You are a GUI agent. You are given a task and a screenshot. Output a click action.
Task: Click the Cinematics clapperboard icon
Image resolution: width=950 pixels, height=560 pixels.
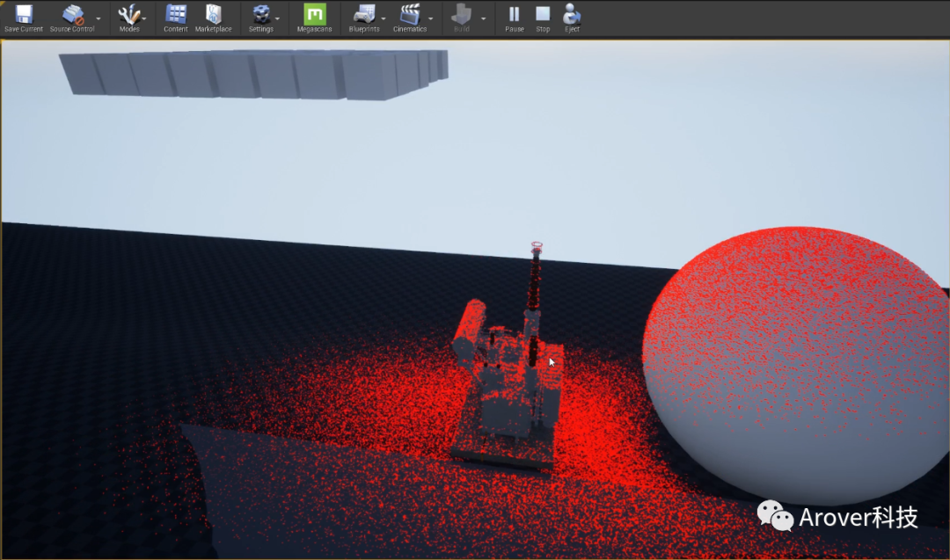pyautogui.click(x=409, y=14)
